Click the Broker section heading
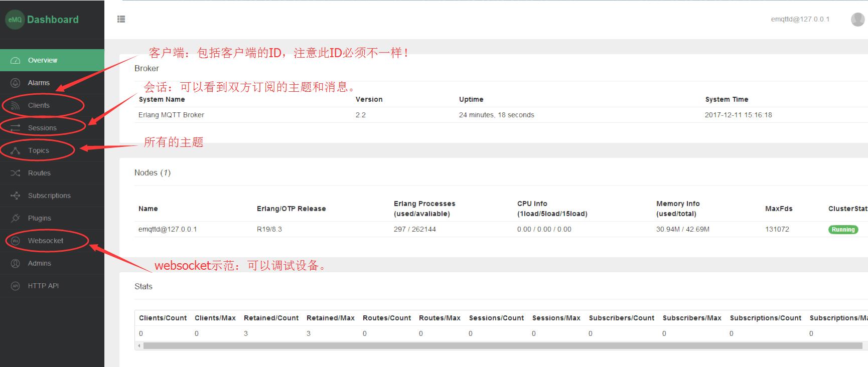This screenshot has height=367, width=868. [x=147, y=68]
